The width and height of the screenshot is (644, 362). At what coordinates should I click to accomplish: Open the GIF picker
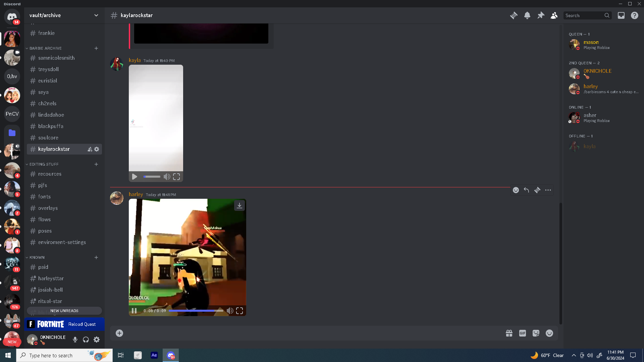pos(523,333)
